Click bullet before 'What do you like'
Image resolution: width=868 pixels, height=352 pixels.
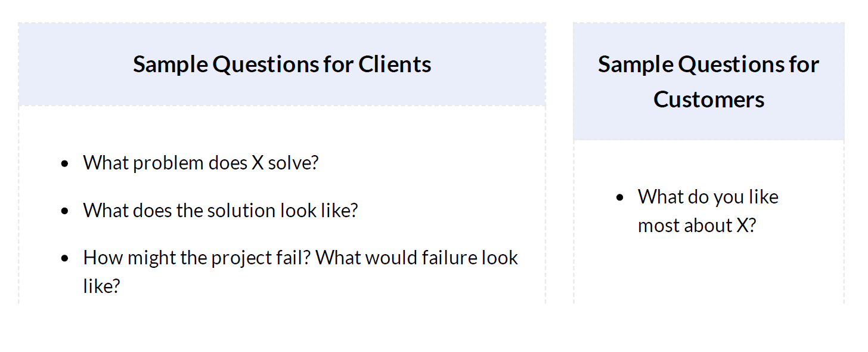[620, 197]
